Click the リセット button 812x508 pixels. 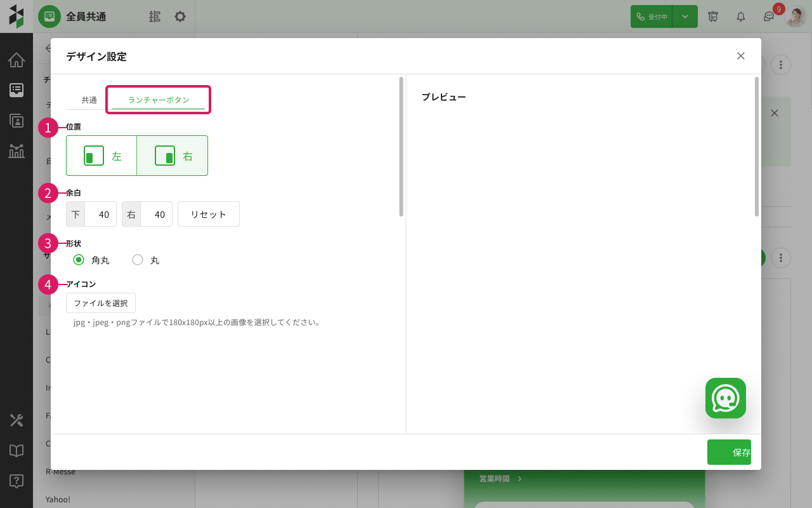[209, 215]
